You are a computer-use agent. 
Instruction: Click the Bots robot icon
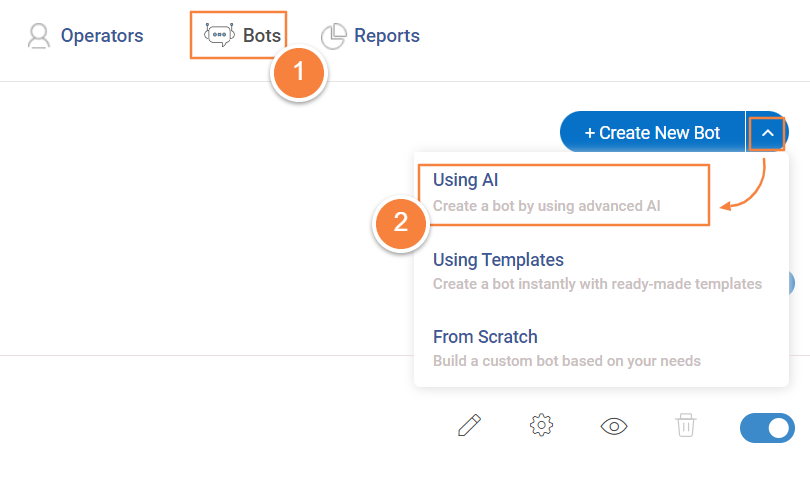pos(218,36)
